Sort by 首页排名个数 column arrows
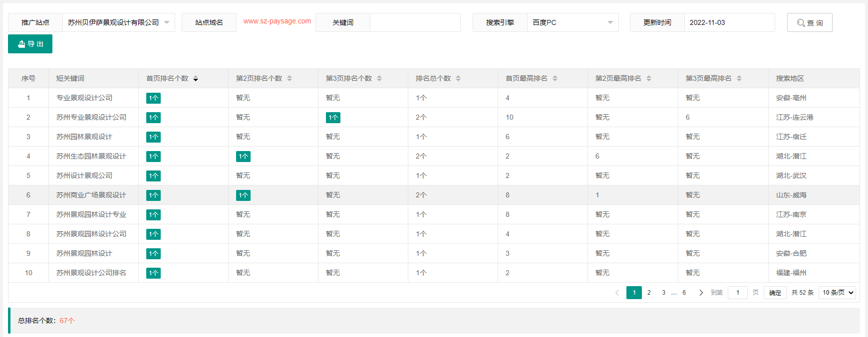This screenshot has height=337, width=868. tap(196, 79)
